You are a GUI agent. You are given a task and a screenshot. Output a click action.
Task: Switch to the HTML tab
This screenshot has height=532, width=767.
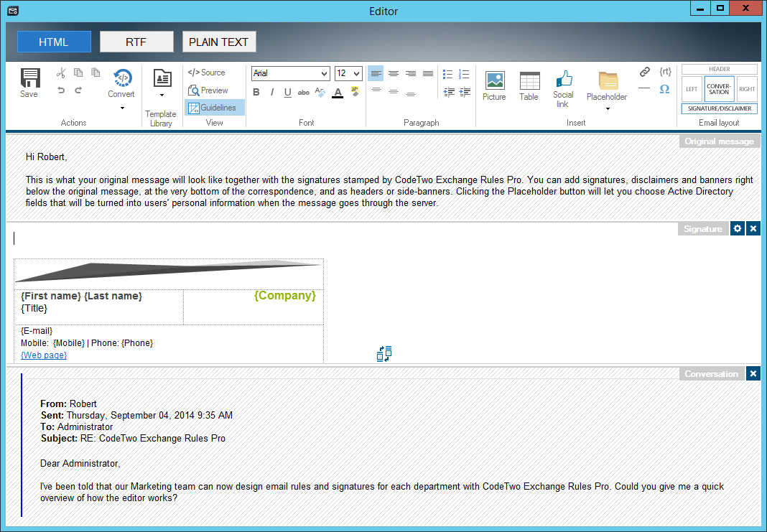(x=54, y=42)
